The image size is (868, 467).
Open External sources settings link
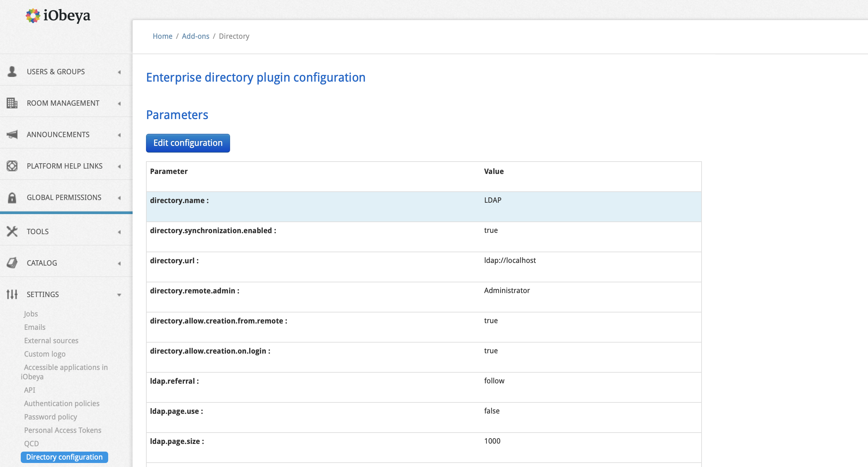[51, 341]
